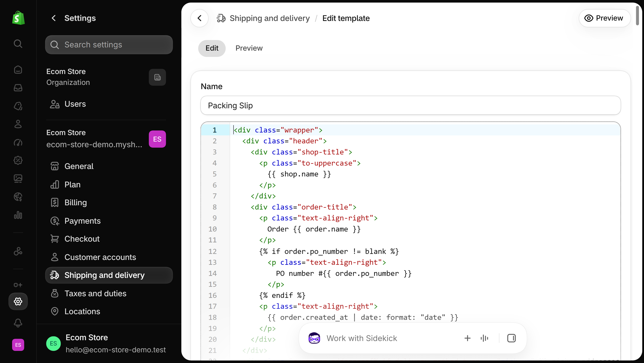Open Customers person icon in rail
Screen dimensions: 644x363
18,124
